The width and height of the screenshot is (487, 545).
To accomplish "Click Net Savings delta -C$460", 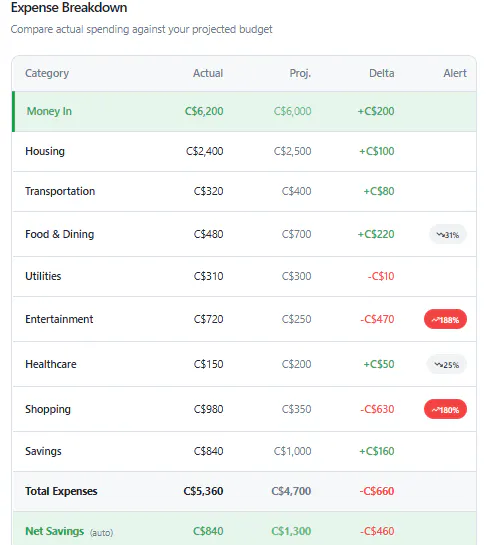I will click(377, 531).
